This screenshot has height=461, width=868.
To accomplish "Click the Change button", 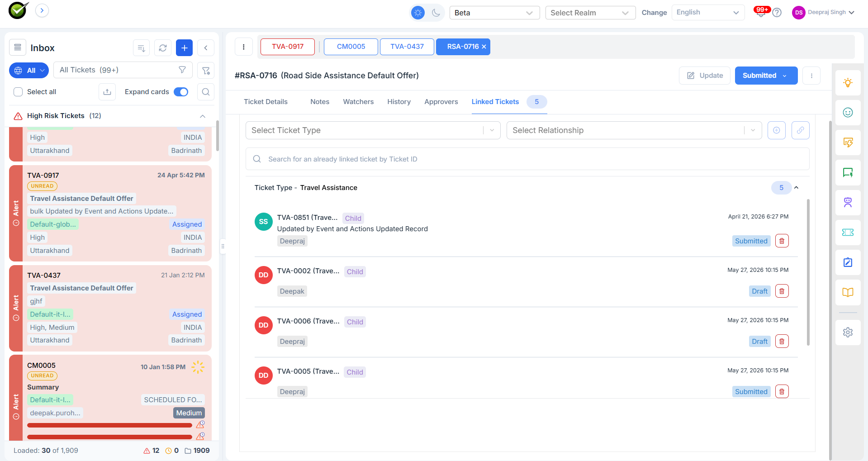I will coord(654,13).
